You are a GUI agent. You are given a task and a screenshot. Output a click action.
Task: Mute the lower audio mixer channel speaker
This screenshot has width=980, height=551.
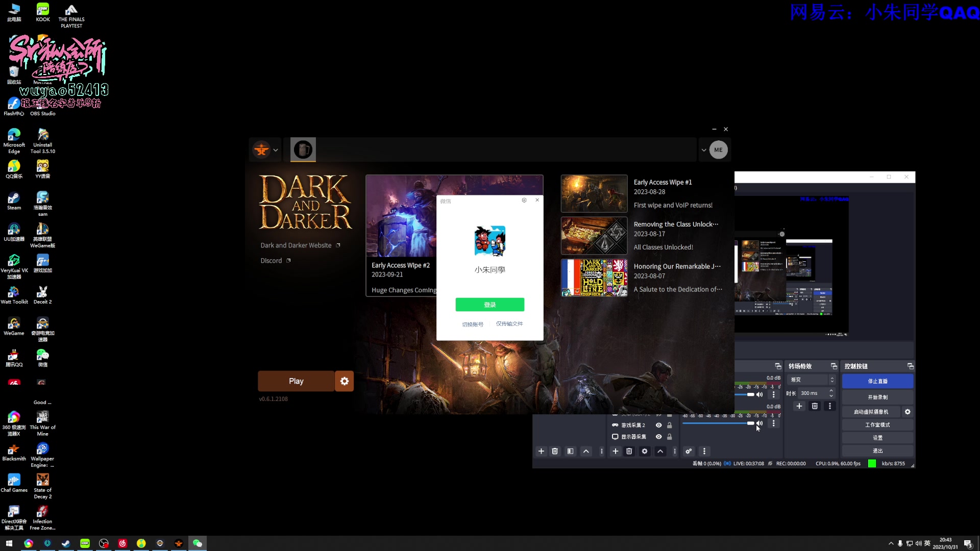click(759, 423)
